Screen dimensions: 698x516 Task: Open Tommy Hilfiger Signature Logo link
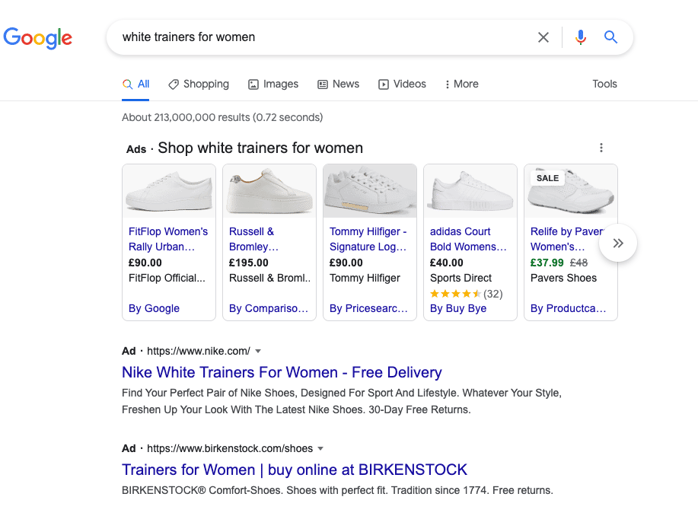click(368, 239)
